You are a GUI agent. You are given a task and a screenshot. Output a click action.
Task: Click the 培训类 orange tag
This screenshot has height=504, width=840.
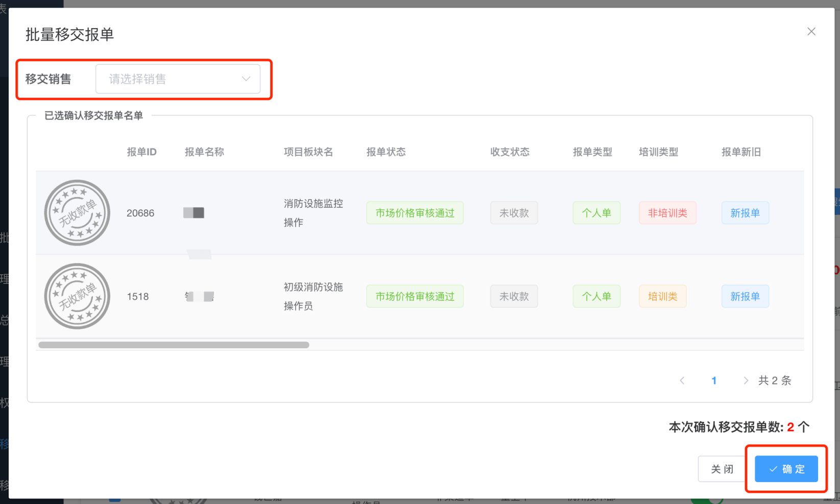pyautogui.click(x=662, y=296)
